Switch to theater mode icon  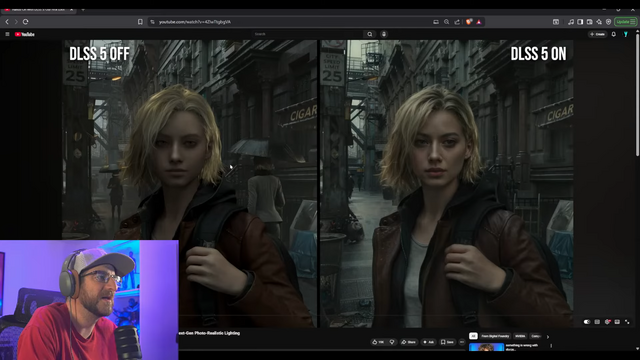(617, 322)
